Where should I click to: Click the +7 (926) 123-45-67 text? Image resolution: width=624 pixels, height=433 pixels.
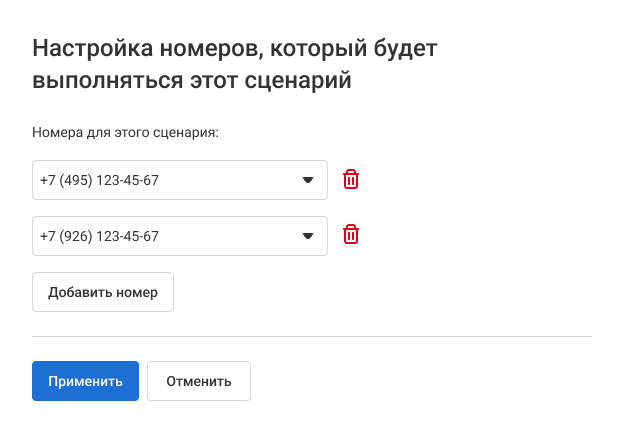(100, 237)
